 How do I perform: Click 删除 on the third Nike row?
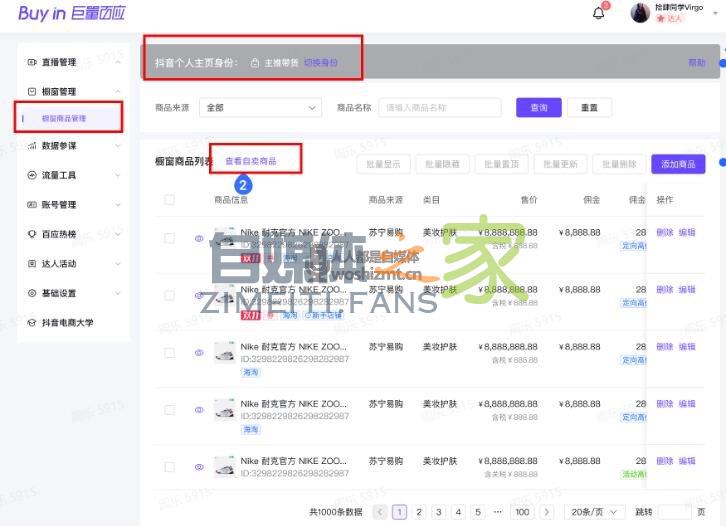tap(664, 347)
